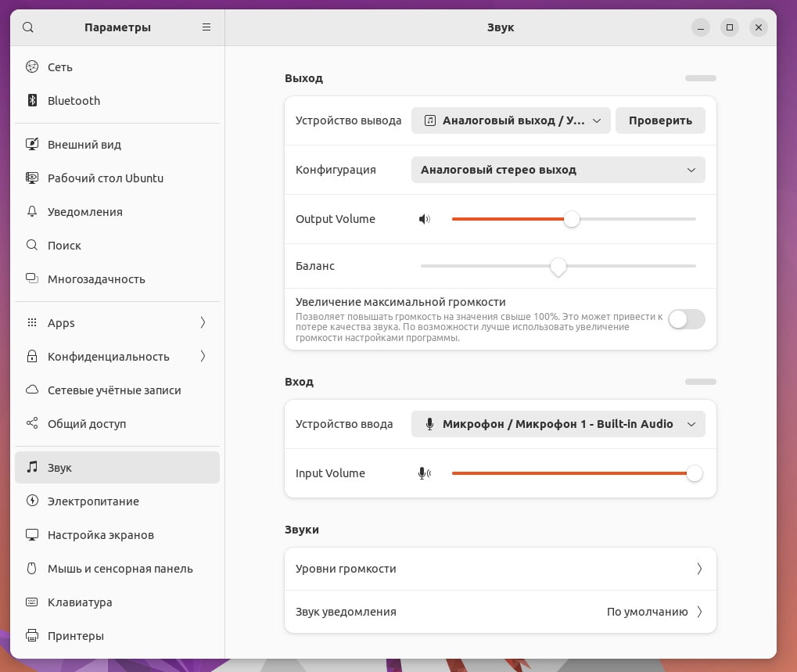This screenshot has width=797, height=672.
Task: Open the Уровни громкости row
Action: [x=500, y=568]
